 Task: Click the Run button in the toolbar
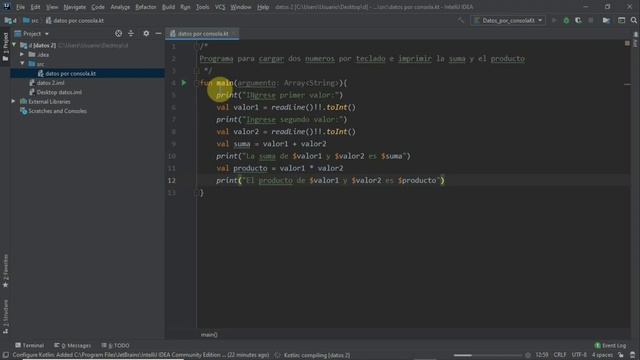click(554, 20)
